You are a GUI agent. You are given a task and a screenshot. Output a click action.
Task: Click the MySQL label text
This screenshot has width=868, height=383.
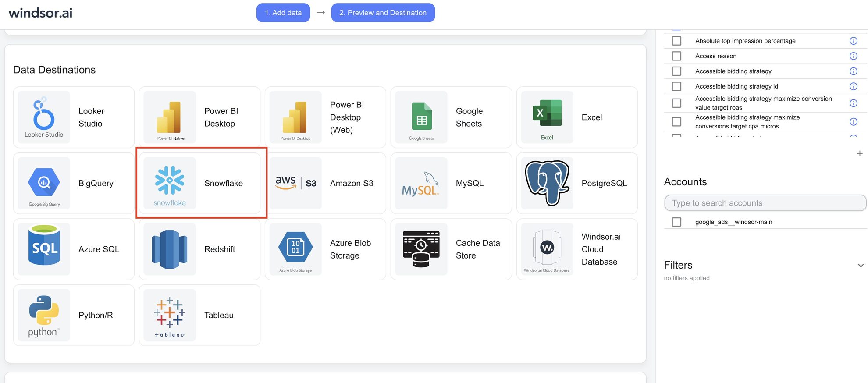(470, 183)
